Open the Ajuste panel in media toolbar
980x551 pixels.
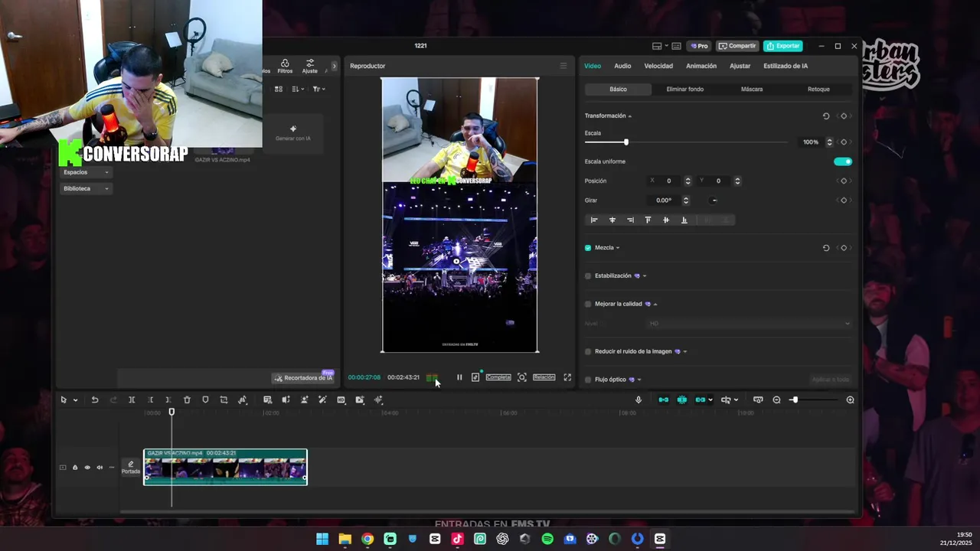coord(309,67)
